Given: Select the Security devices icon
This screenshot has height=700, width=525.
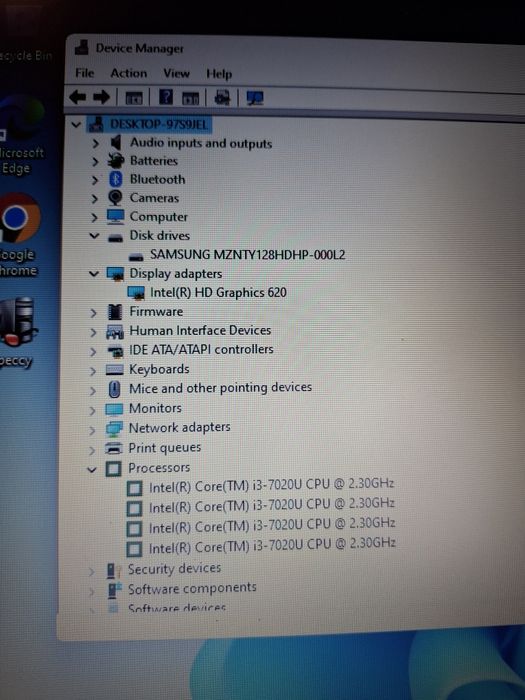Looking at the screenshot, I should pyautogui.click(x=112, y=571).
